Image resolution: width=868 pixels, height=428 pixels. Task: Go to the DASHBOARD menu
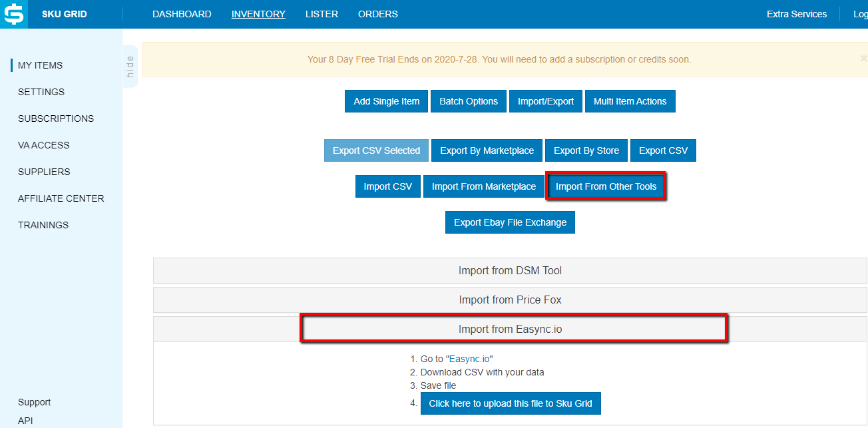point(182,14)
